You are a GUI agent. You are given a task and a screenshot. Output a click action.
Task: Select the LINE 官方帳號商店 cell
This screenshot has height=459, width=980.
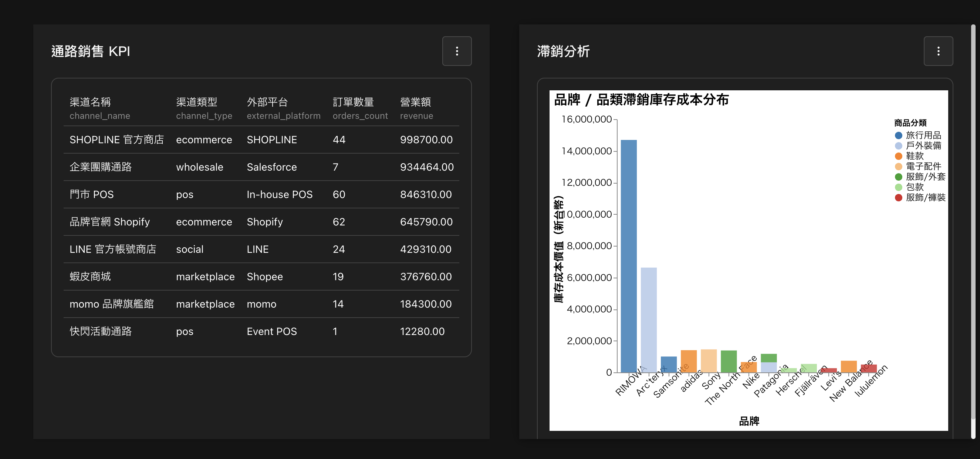click(113, 249)
